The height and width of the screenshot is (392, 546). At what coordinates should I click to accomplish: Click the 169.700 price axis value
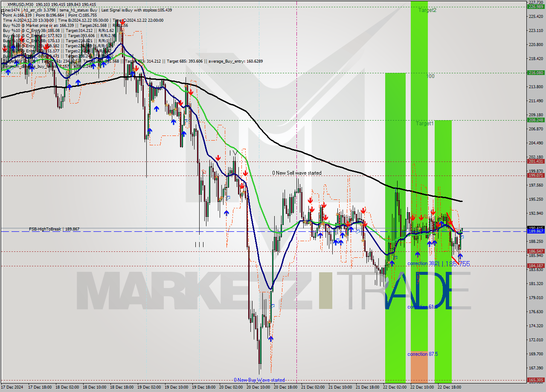tap(536, 354)
